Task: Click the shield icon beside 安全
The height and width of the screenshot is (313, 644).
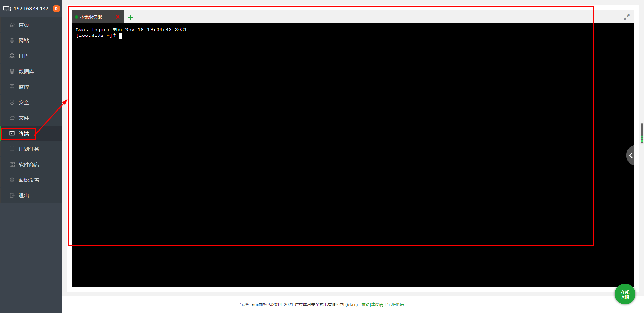Action: click(x=12, y=102)
